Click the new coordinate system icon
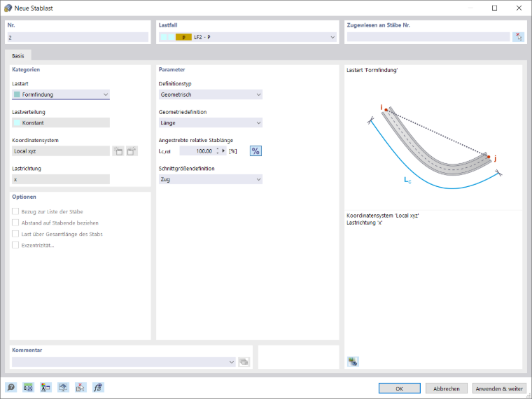The width and height of the screenshot is (532, 399). 118,151
